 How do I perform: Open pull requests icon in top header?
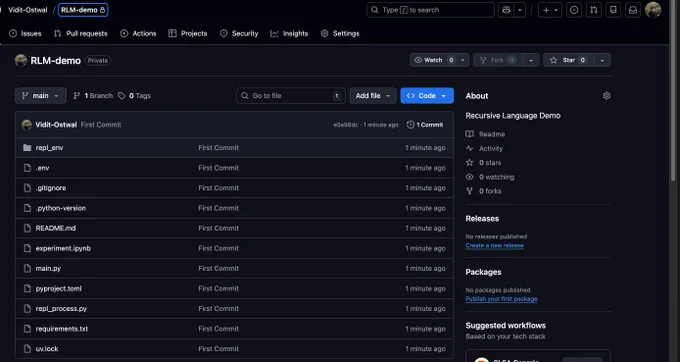(594, 10)
